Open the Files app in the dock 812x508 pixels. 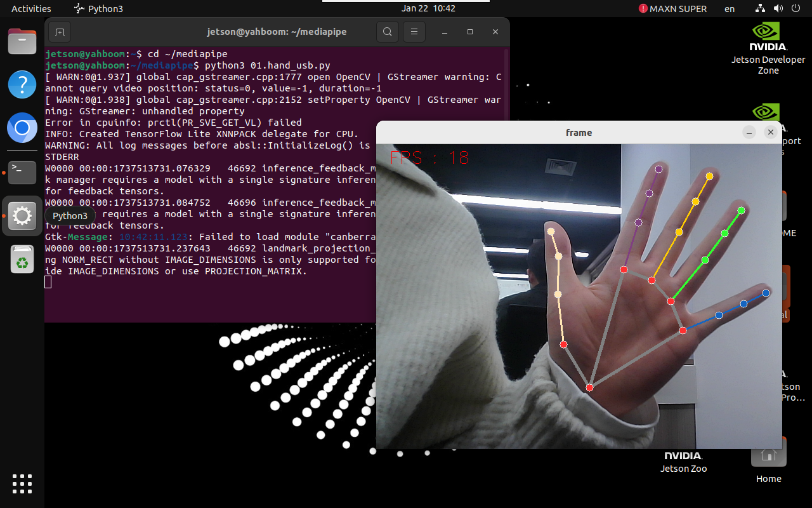(x=22, y=41)
